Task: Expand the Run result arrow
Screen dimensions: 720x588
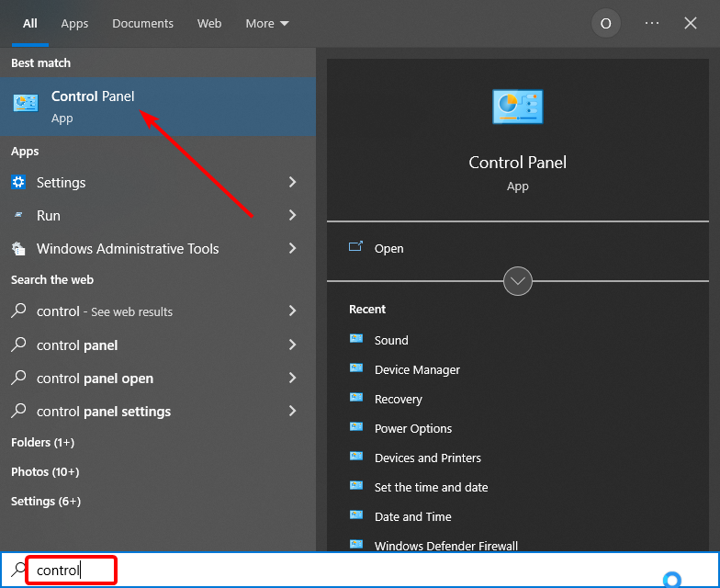Action: click(x=292, y=215)
